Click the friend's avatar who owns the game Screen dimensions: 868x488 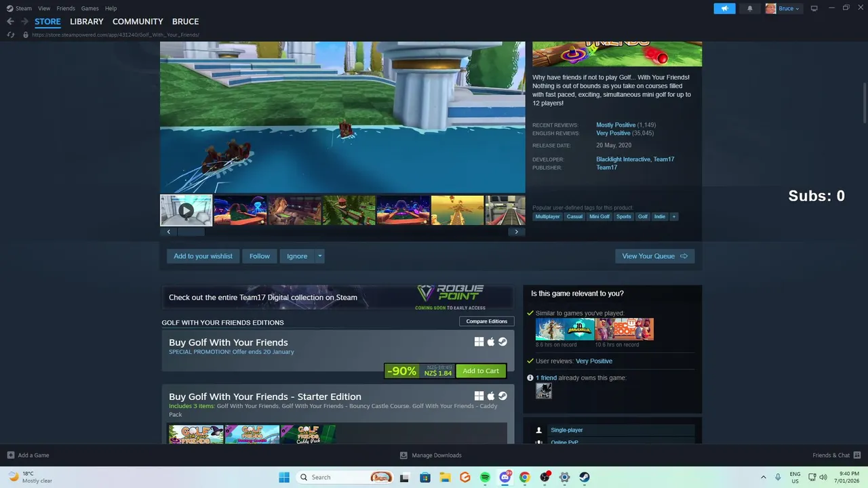pos(544,390)
